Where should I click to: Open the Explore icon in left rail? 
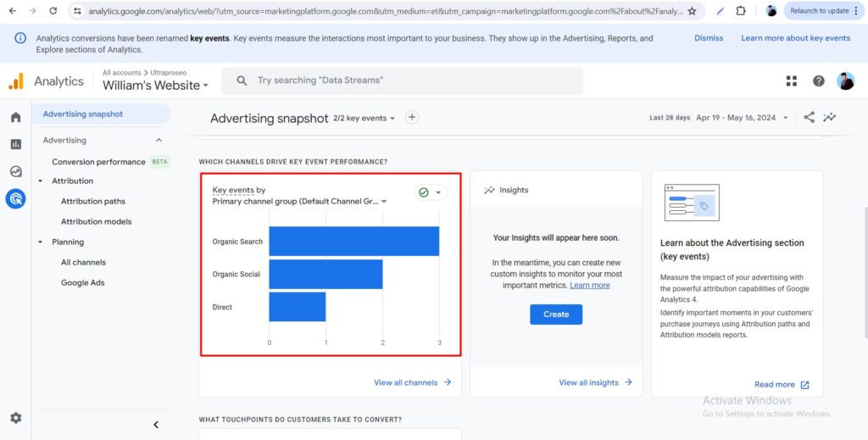(x=15, y=171)
